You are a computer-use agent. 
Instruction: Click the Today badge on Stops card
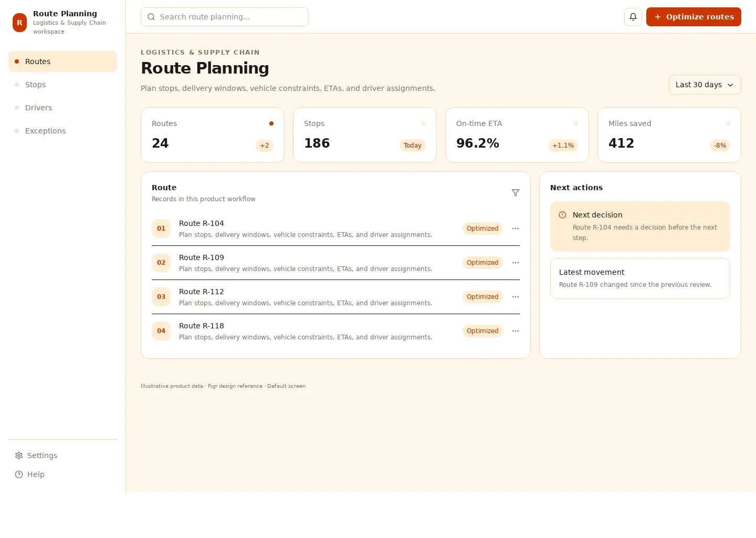pos(413,146)
